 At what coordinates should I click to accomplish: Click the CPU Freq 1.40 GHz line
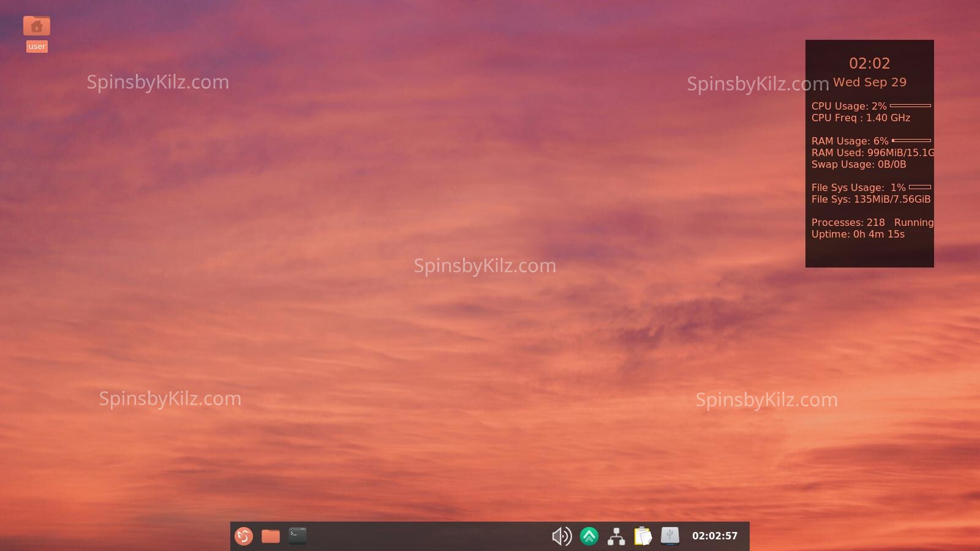point(861,118)
